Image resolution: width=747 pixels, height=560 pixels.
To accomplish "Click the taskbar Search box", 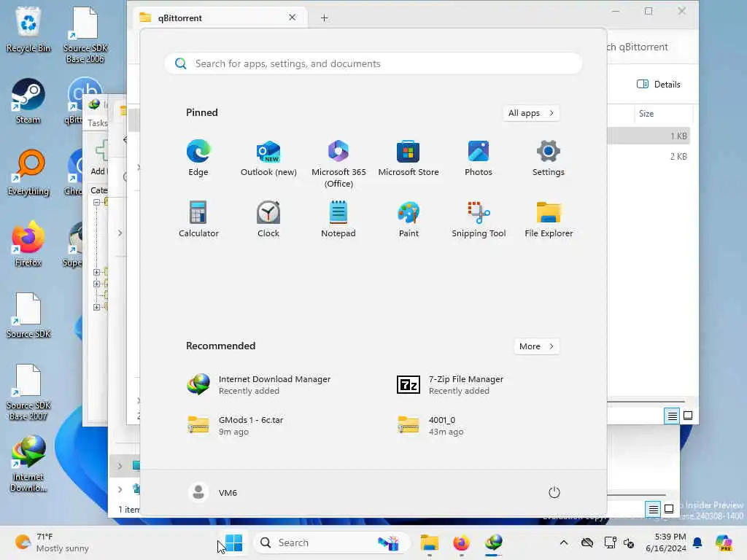I will coord(331,542).
